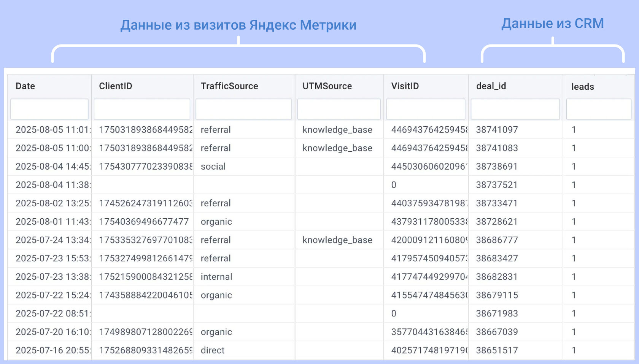
Task: Click deal_id value 38728621
Action: click(497, 222)
